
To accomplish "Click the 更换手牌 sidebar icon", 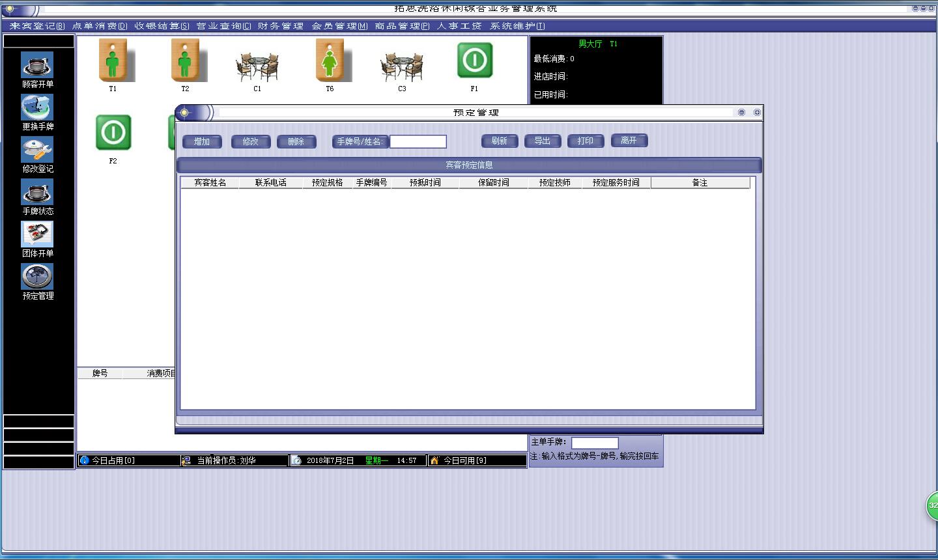I will pos(37,108).
